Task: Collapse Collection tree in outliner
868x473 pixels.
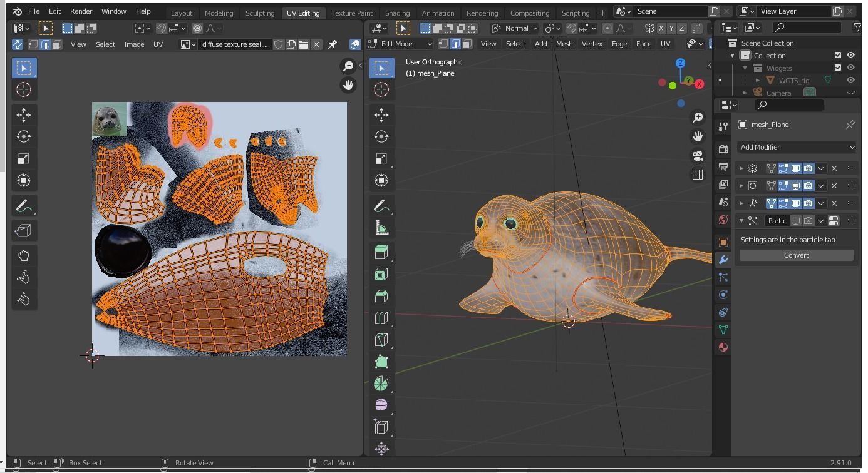Action: (x=733, y=56)
